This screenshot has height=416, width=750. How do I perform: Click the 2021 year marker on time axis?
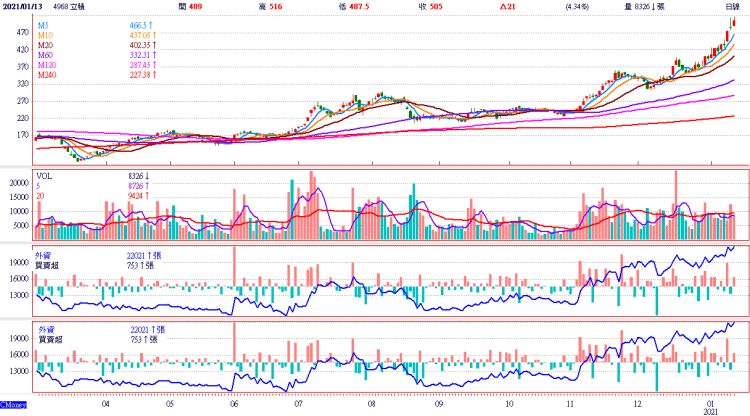(x=711, y=410)
